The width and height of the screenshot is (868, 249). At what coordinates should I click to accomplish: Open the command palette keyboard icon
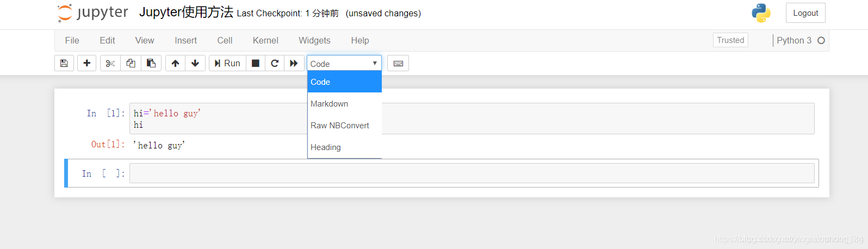pyautogui.click(x=398, y=63)
